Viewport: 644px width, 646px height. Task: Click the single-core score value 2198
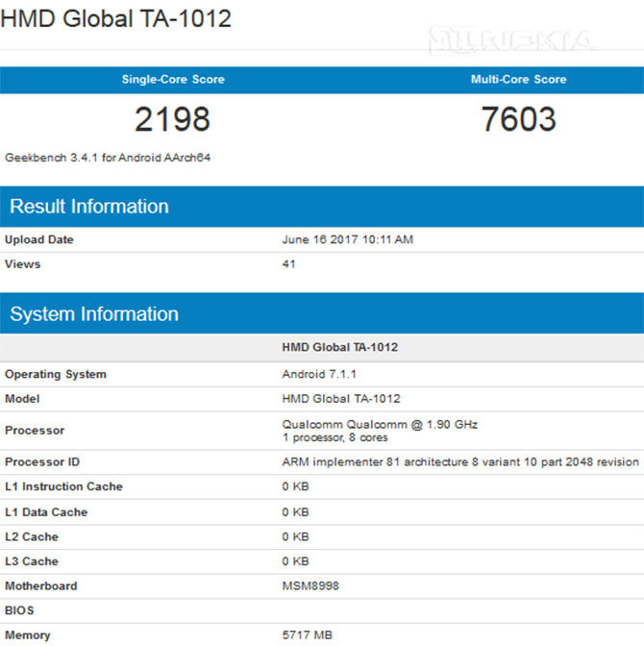(172, 120)
